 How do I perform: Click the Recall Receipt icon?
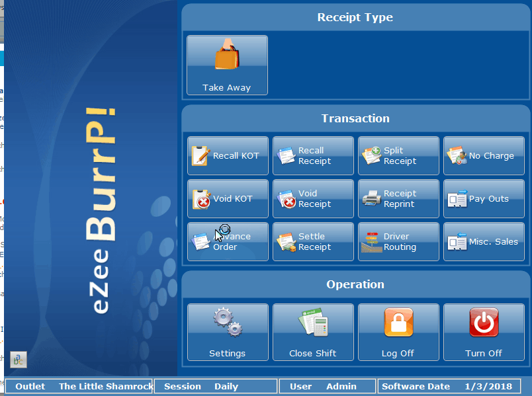pyautogui.click(x=285, y=156)
